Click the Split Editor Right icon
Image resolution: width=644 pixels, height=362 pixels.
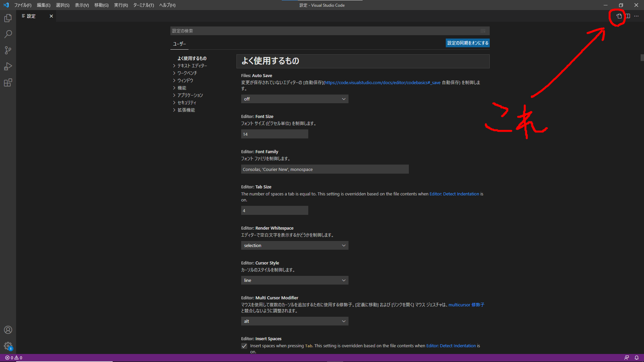tap(628, 16)
